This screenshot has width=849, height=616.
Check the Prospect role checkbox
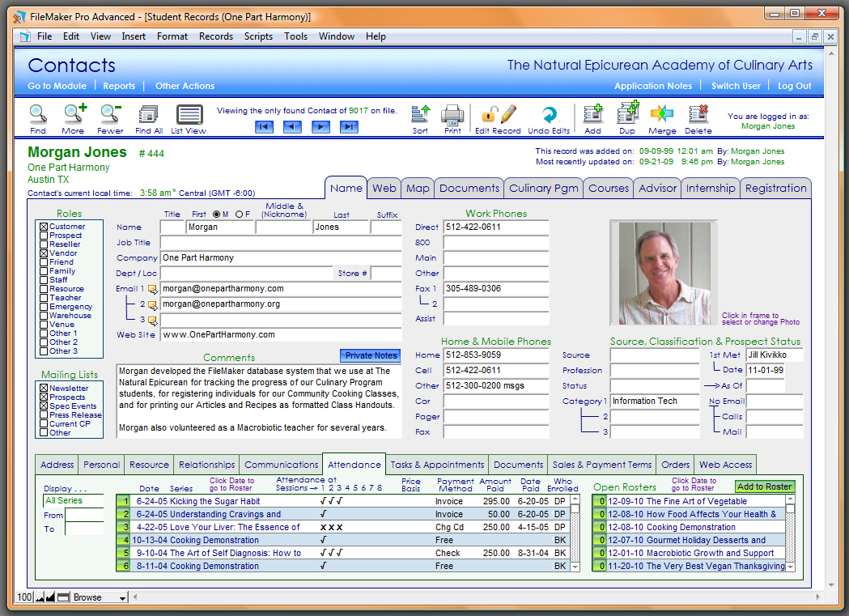44,236
